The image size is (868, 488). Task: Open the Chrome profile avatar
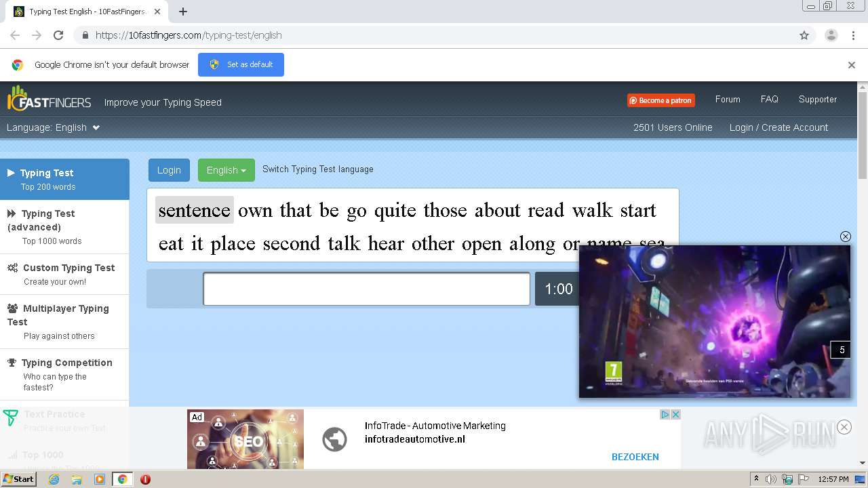[x=831, y=35]
